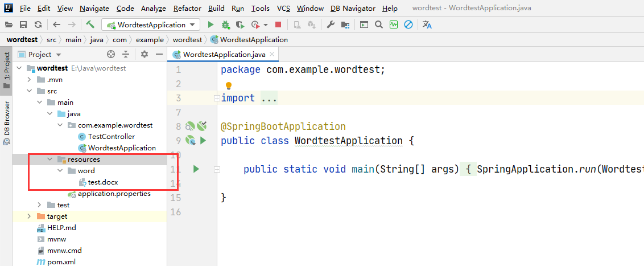Viewport: 644px width, 266px height.
Task: Open the Build menu
Action: pyautogui.click(x=216, y=8)
